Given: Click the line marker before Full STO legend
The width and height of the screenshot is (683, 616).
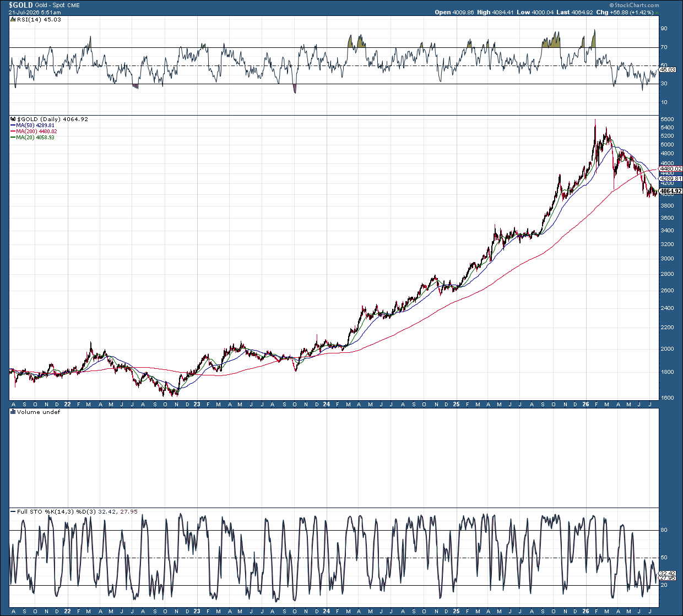Looking at the screenshot, I should coord(13,511).
